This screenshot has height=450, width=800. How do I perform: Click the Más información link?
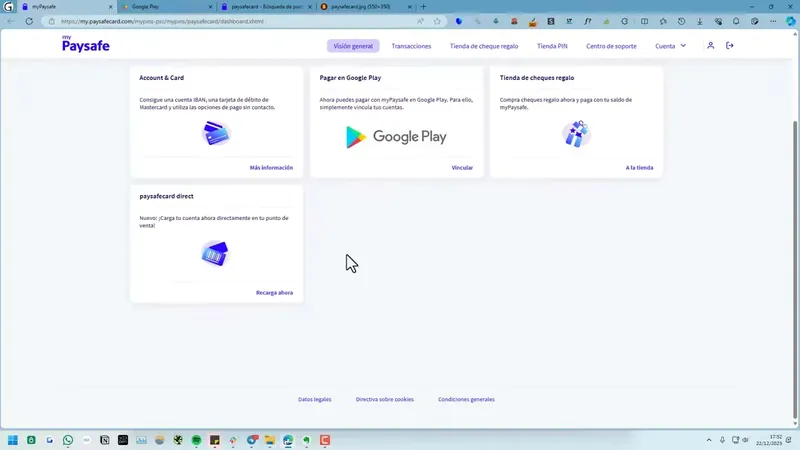click(271, 167)
